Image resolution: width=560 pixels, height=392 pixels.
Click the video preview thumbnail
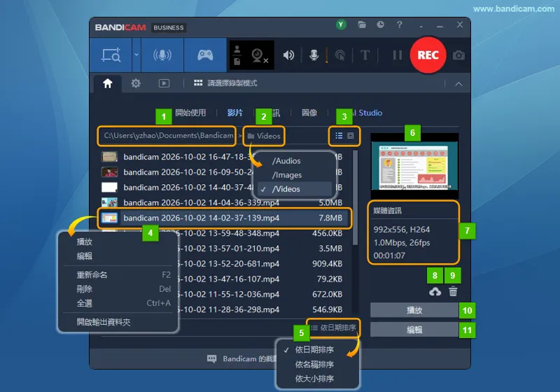[414, 166]
